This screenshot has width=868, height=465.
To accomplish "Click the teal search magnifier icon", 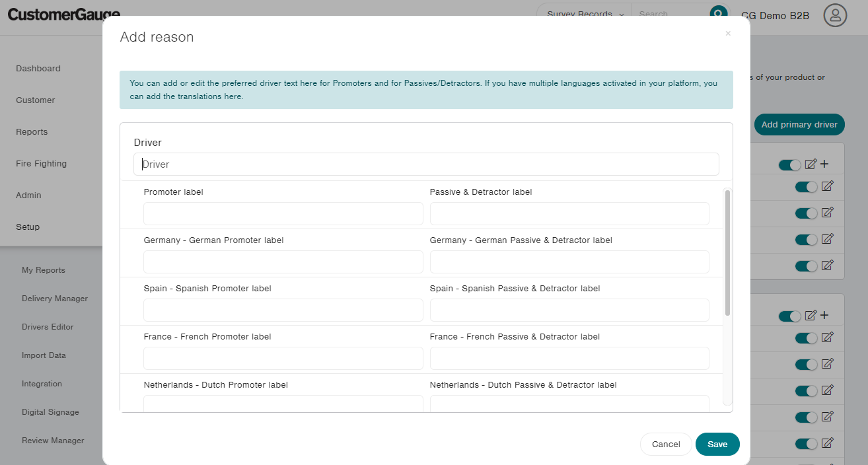I will 718,13.
